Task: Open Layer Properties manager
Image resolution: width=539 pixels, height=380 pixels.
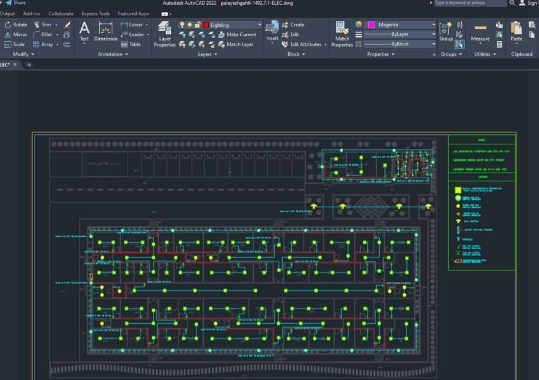Action: coord(164,34)
